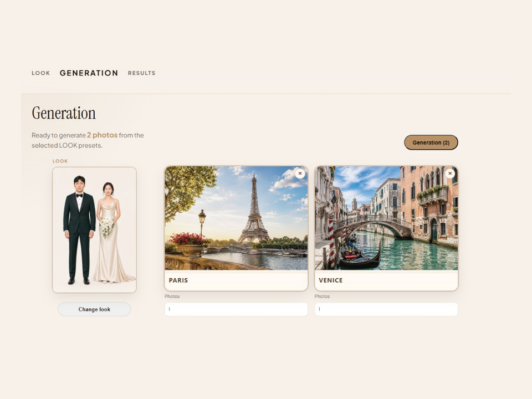
Task: Remove the Paris preset with its X icon
Action: [x=300, y=173]
